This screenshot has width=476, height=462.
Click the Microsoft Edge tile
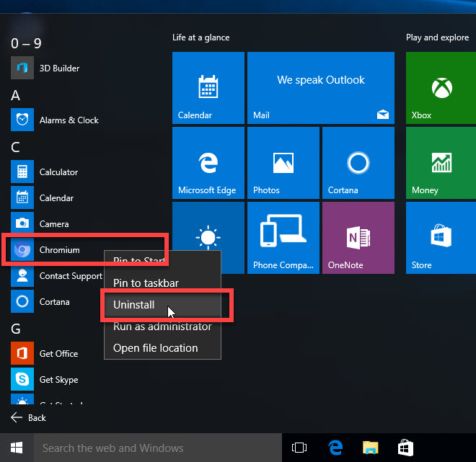coord(207,163)
